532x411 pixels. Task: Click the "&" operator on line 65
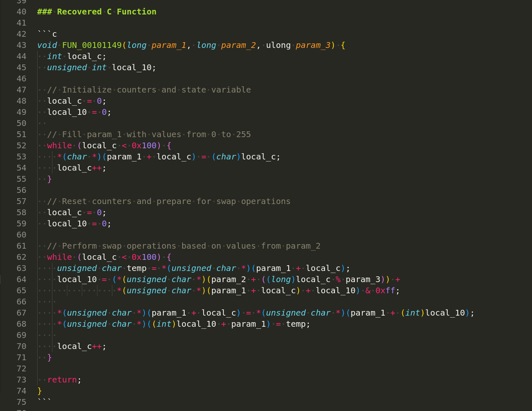pyautogui.click(x=368, y=290)
